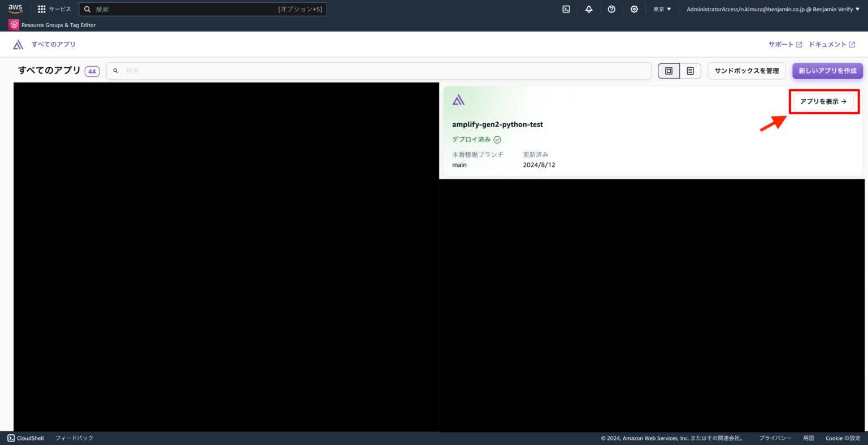Click the サンドボックスを管理 button
This screenshot has width=868, height=445.
click(x=747, y=71)
